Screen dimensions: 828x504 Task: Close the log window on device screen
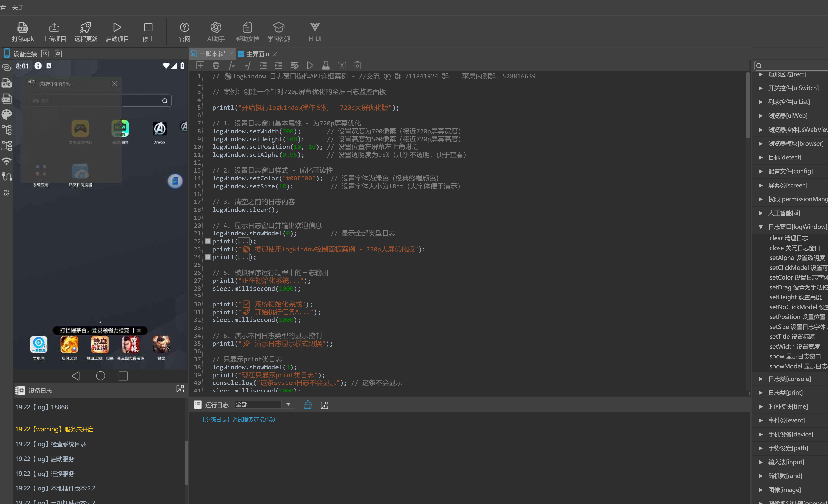[x=115, y=84]
